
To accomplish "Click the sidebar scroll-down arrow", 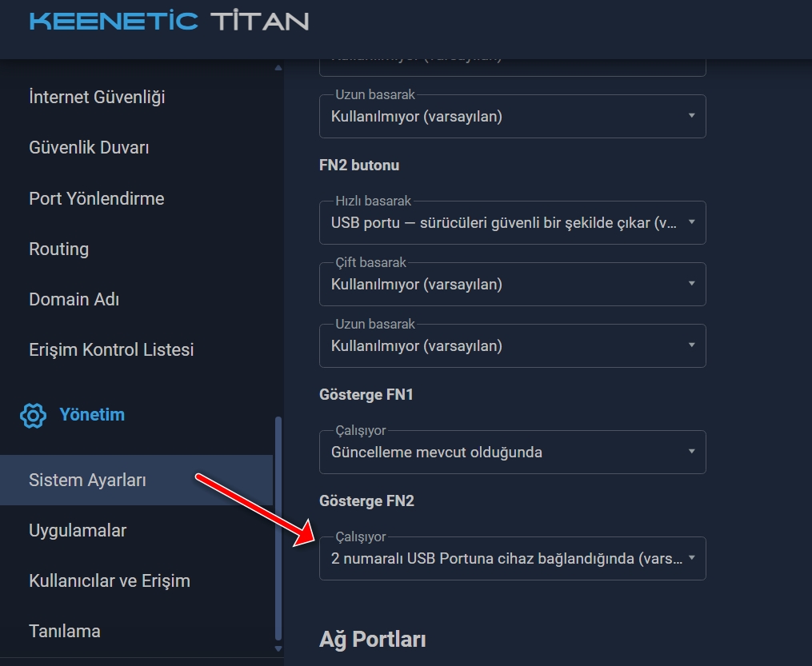I will pyautogui.click(x=278, y=648).
